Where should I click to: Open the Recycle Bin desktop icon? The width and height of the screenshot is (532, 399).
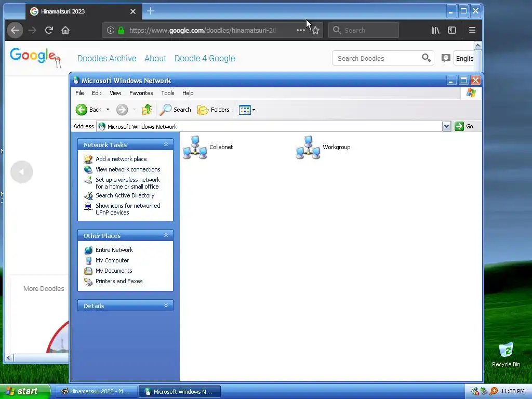coord(506,354)
